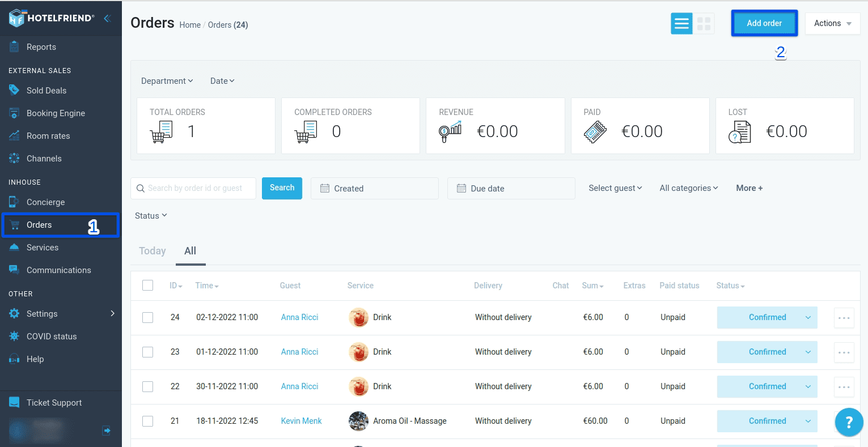Expand the Department filter dropdown

click(x=167, y=81)
